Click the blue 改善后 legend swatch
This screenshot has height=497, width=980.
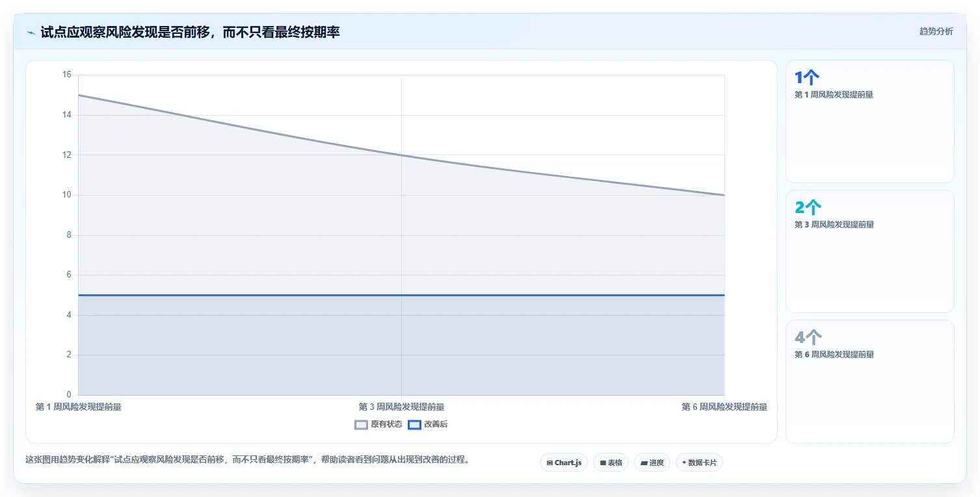[x=414, y=425]
